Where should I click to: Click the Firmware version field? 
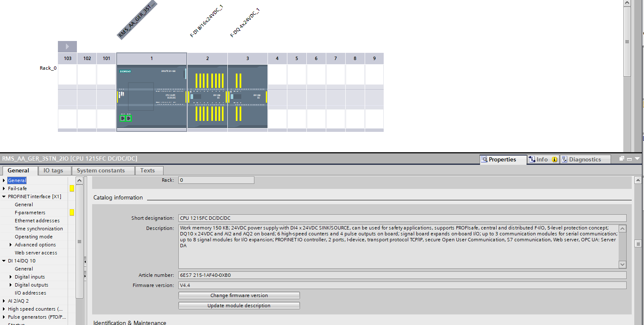pos(402,285)
